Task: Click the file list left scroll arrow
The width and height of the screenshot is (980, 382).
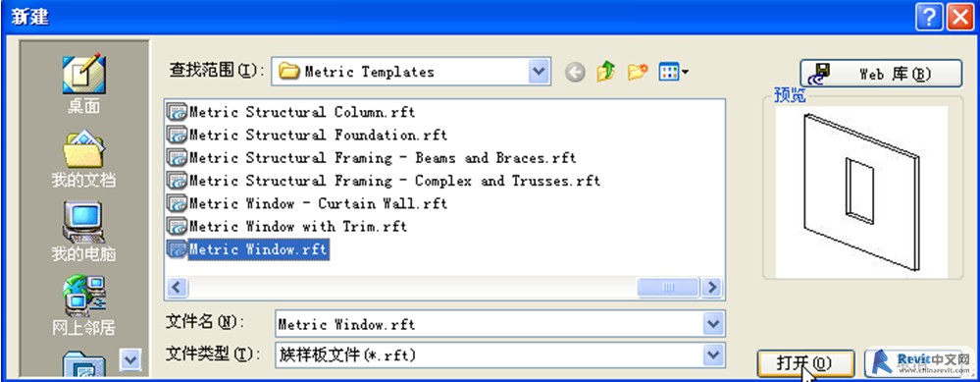Action: [177, 288]
